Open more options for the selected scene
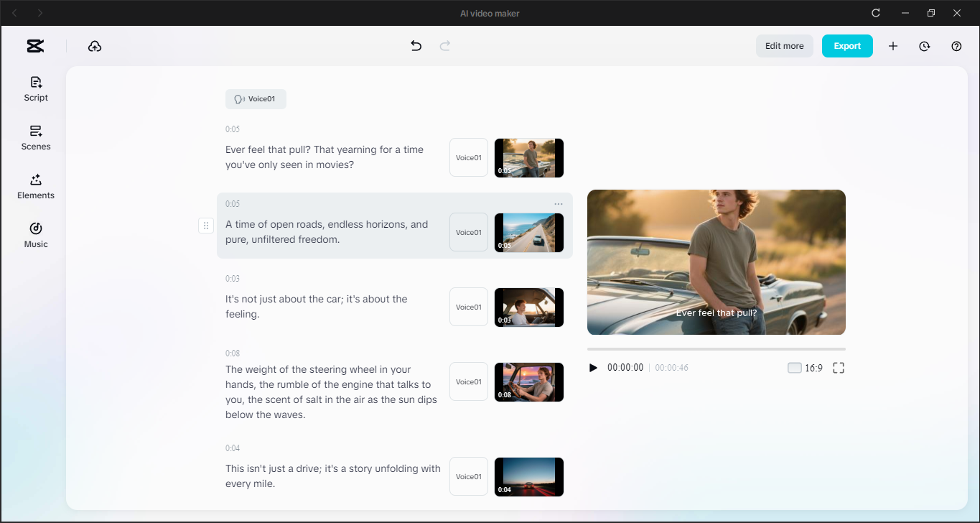Screen dimensions: 980x523 click(x=559, y=204)
